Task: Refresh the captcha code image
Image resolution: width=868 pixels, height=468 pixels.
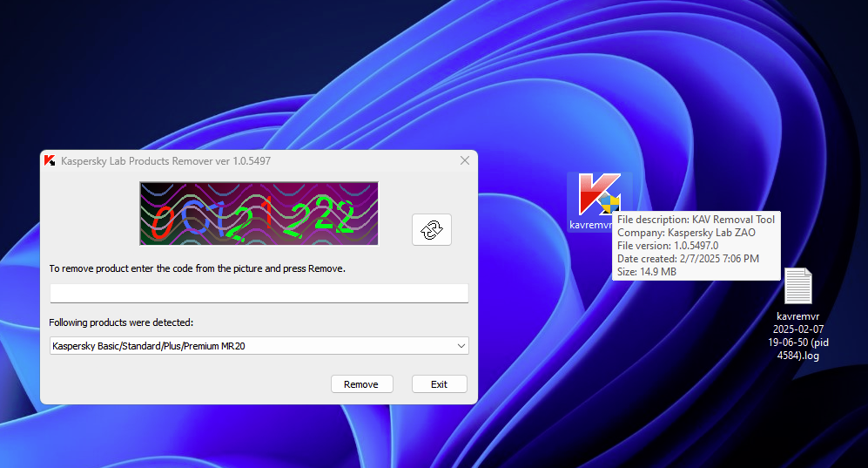Action: (432, 229)
